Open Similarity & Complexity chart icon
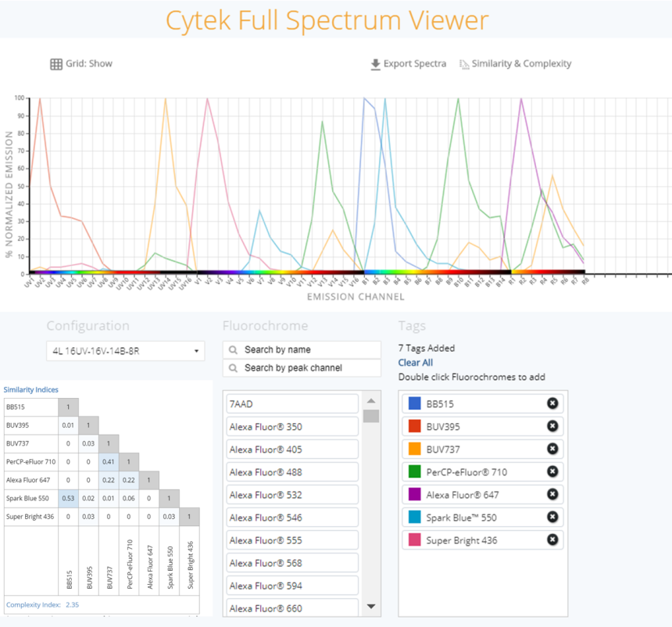The image size is (672, 627). click(x=464, y=64)
